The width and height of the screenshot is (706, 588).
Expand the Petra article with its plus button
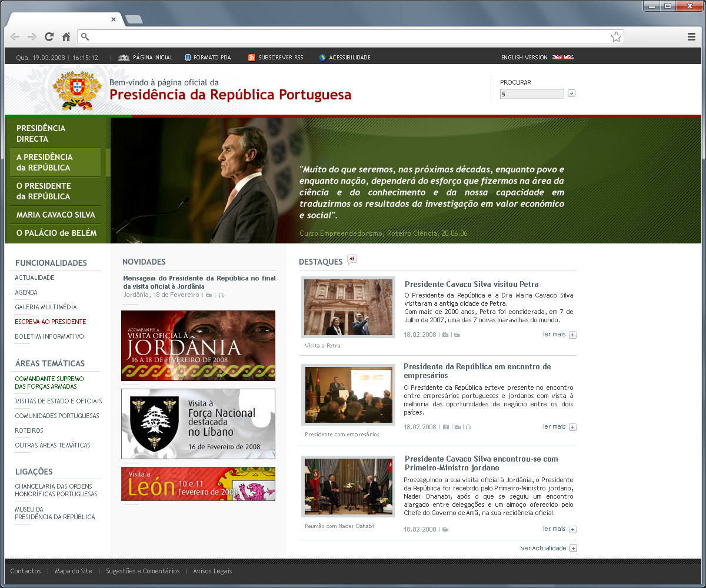click(572, 335)
